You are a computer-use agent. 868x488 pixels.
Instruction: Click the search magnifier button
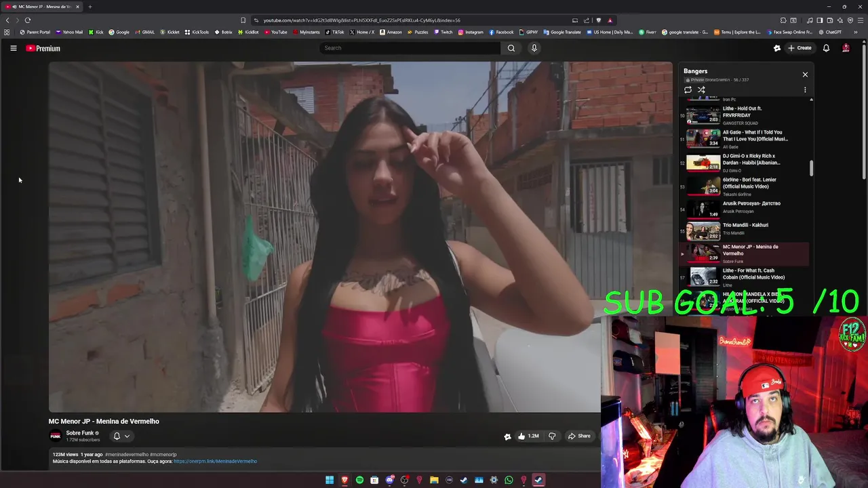coord(511,48)
